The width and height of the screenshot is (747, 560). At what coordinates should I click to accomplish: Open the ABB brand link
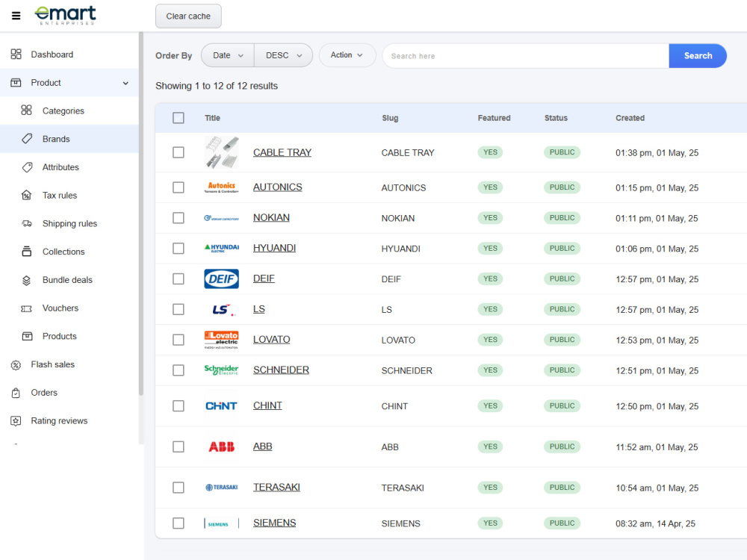[x=262, y=447]
